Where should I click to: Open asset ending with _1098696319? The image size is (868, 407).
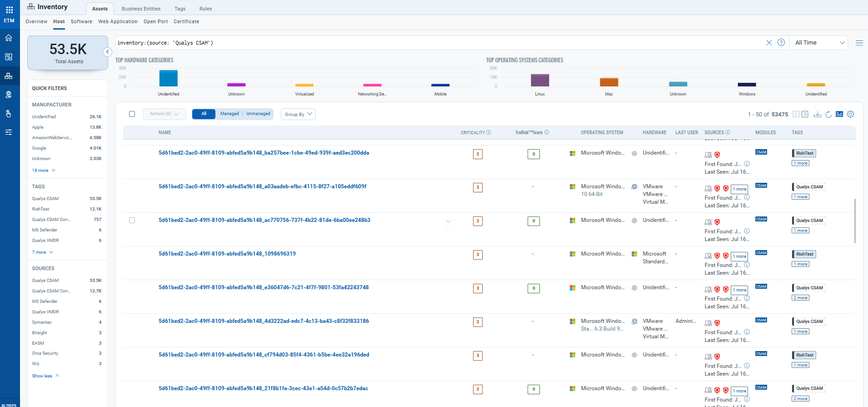(x=227, y=254)
